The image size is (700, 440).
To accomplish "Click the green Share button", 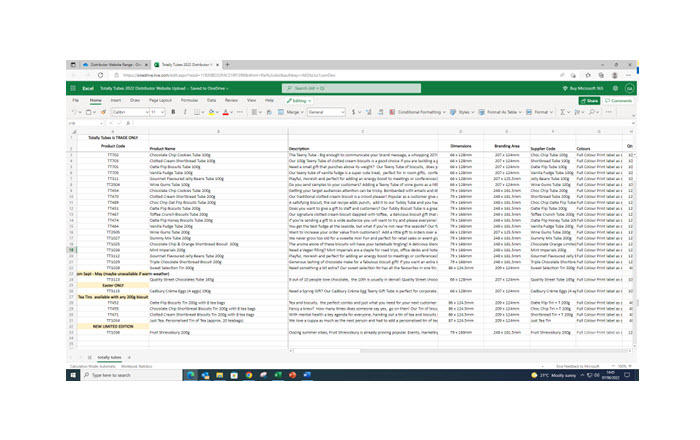I will (589, 101).
